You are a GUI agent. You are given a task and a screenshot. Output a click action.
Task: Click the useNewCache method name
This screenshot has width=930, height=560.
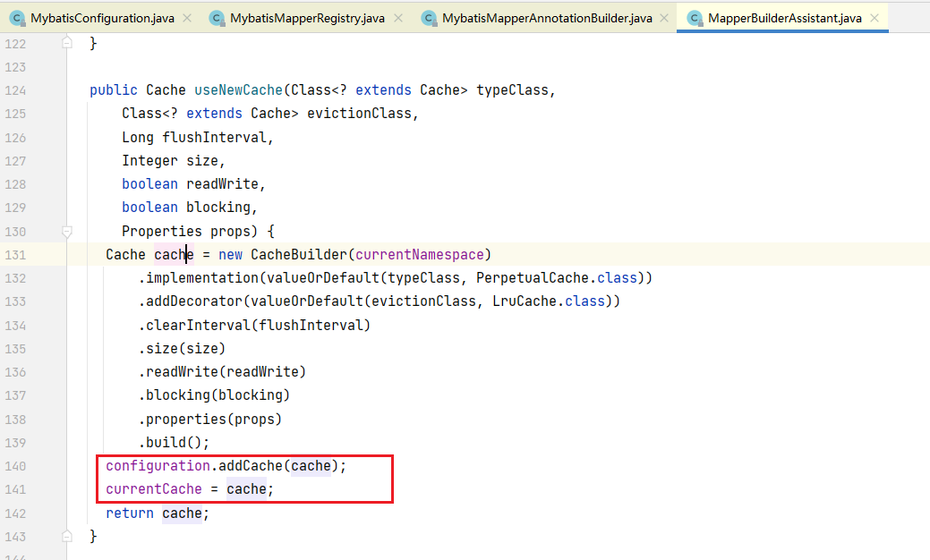[236, 90]
